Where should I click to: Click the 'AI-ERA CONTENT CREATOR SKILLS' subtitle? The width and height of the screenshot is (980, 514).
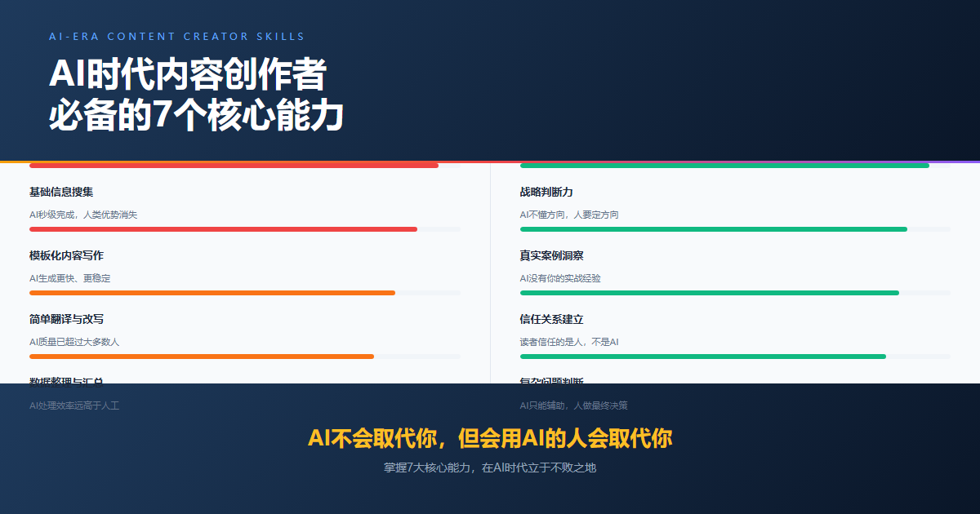[x=176, y=37]
